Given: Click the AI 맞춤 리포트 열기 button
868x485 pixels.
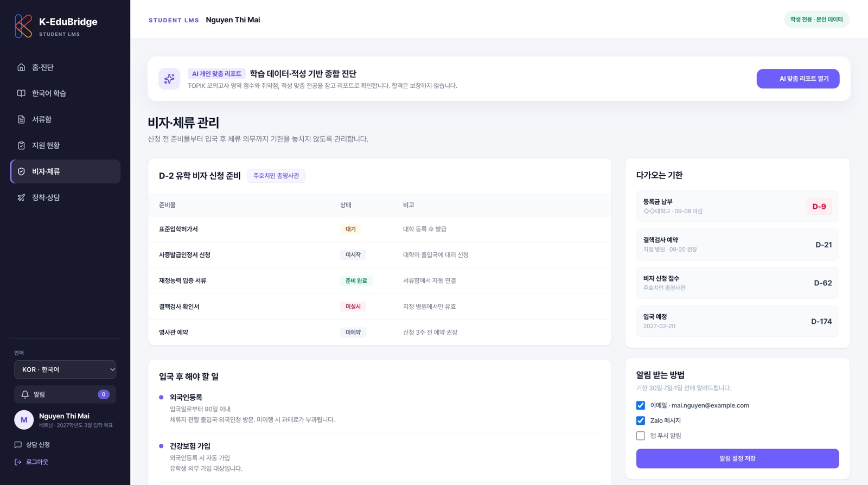Looking at the screenshot, I should point(798,79).
